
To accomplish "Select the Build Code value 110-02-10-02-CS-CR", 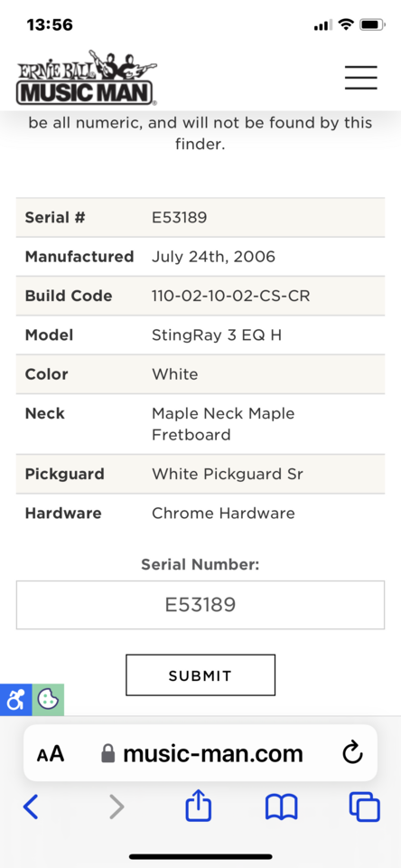I will (x=230, y=297).
